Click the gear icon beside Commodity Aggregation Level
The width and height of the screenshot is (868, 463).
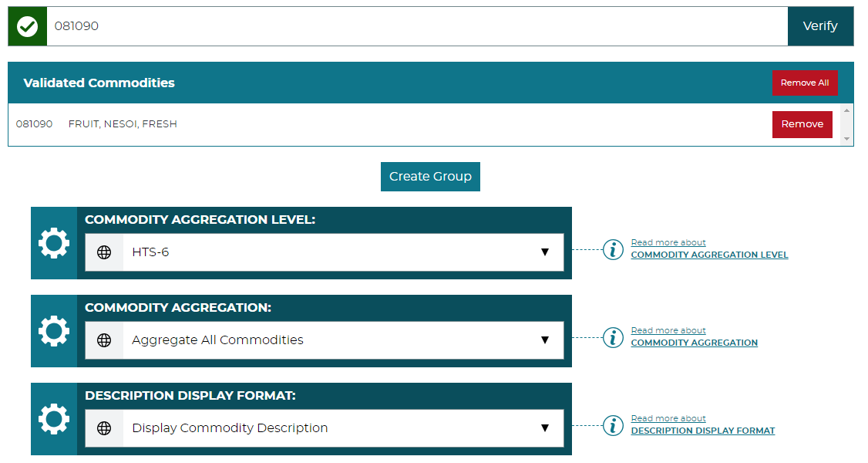(52, 243)
